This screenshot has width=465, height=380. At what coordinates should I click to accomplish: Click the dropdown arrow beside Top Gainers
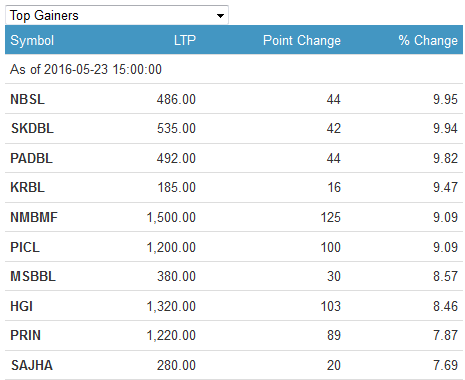tap(220, 16)
